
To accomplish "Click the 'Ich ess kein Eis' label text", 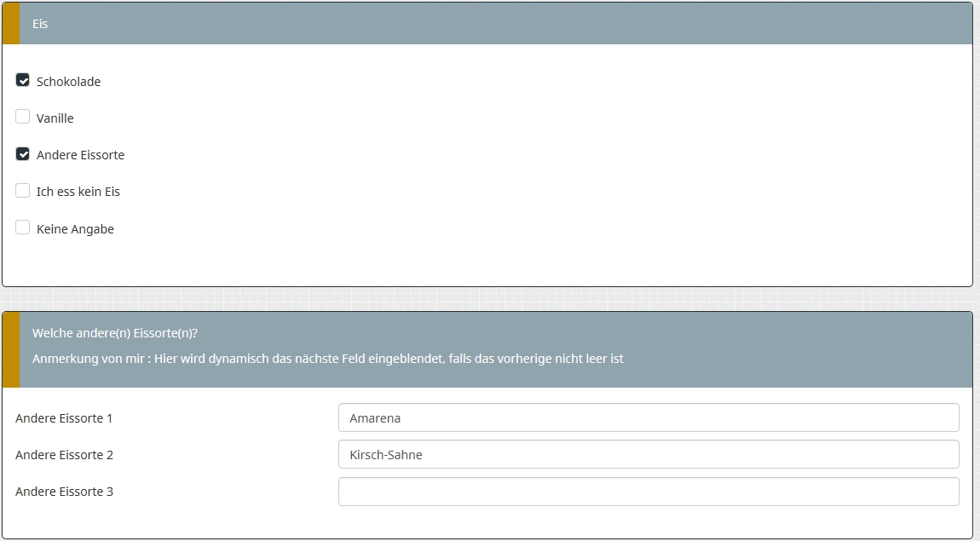I will (x=78, y=192).
